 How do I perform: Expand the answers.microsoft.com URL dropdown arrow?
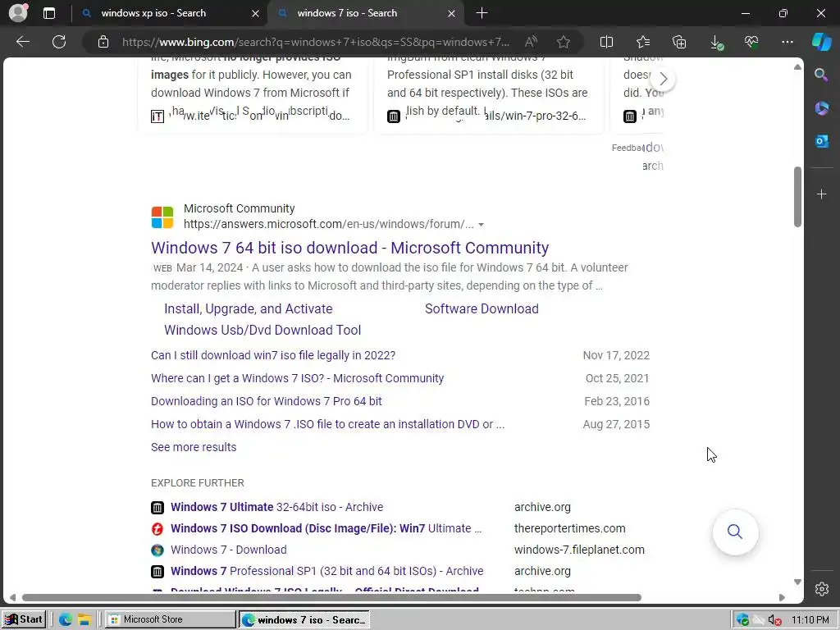(x=481, y=225)
